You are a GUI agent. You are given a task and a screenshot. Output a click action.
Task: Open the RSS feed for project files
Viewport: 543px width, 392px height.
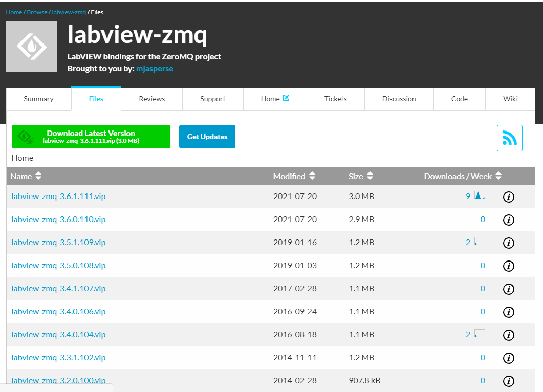click(509, 138)
